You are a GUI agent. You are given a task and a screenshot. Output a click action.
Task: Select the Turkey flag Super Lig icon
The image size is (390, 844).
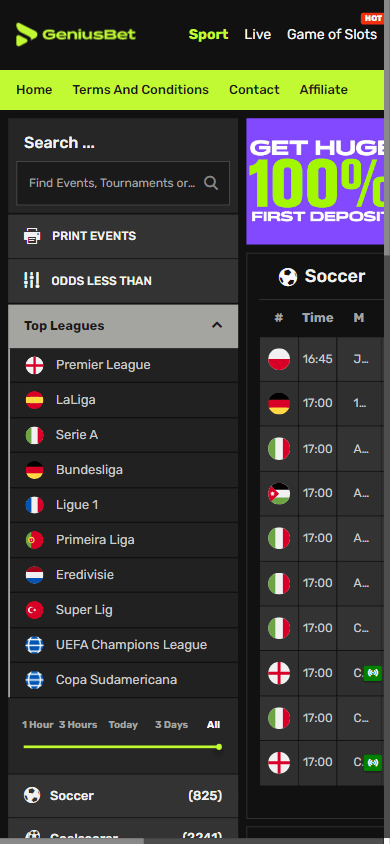point(34,610)
